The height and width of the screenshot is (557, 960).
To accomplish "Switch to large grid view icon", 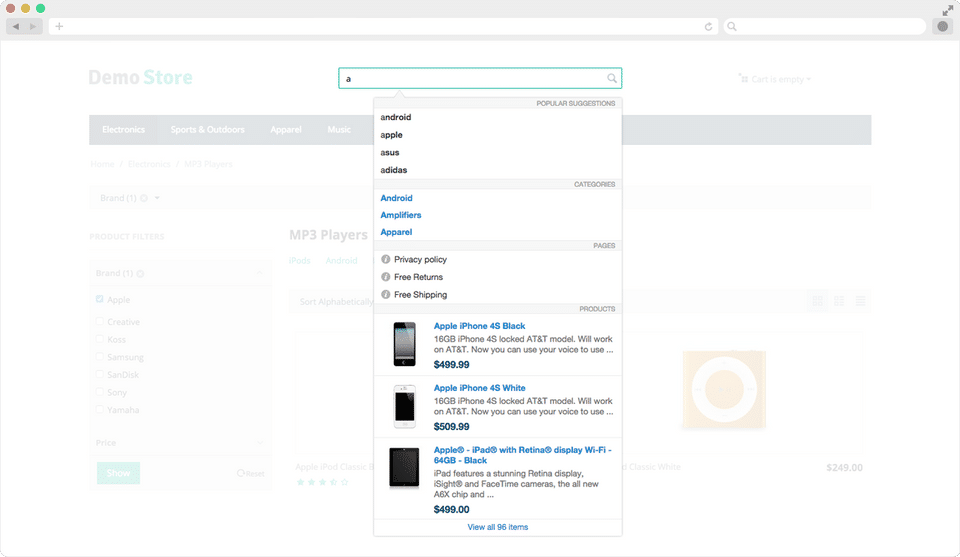I will pos(817,301).
